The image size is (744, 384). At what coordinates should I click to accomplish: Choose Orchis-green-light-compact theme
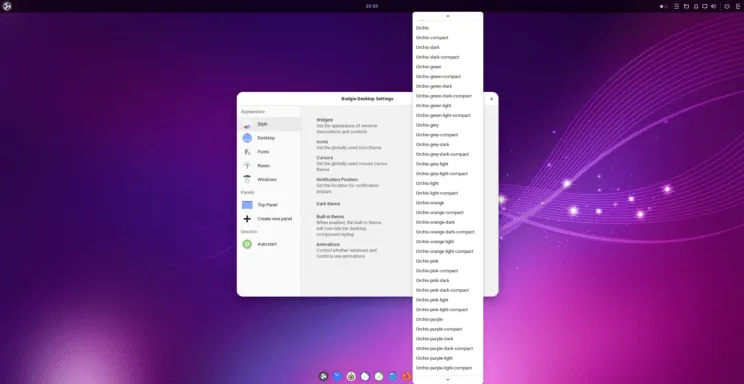(448, 115)
